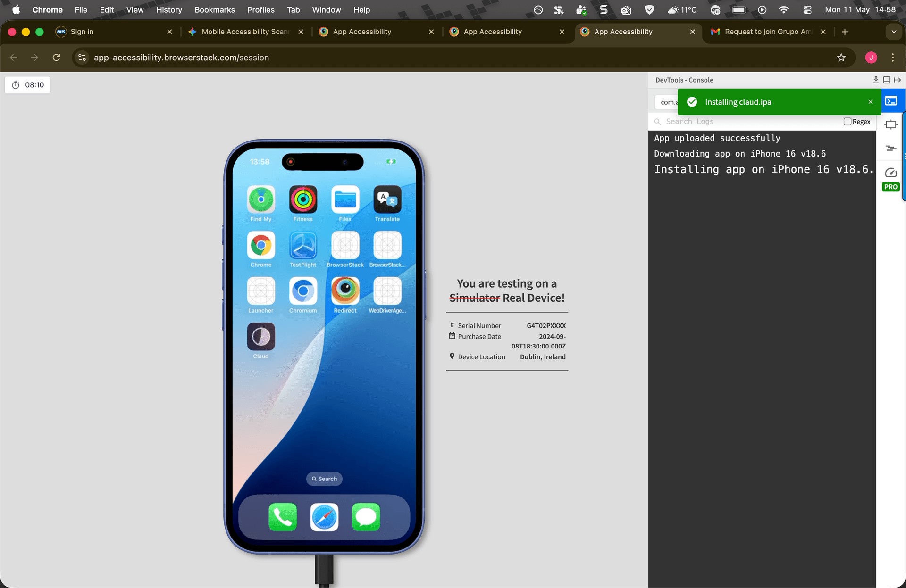This screenshot has height=588, width=906.
Task: Open the Phone app in the dock
Action: click(x=283, y=517)
